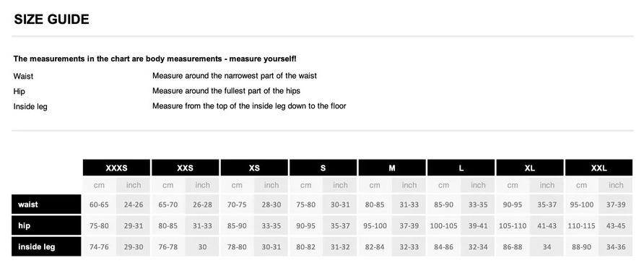Click the hip row label

click(x=46, y=225)
